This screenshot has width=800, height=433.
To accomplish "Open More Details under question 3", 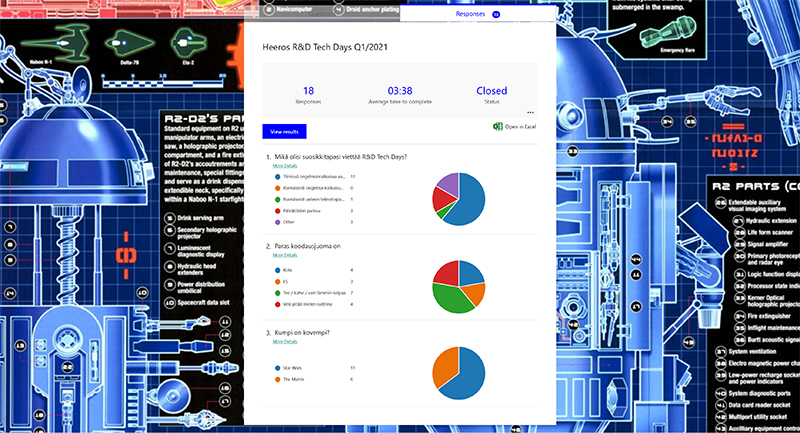I will point(285,342).
